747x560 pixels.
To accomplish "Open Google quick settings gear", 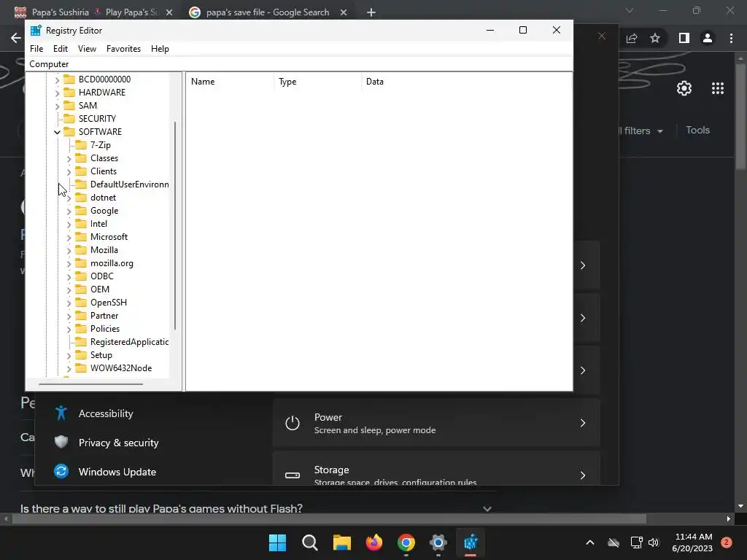I will [x=684, y=88].
